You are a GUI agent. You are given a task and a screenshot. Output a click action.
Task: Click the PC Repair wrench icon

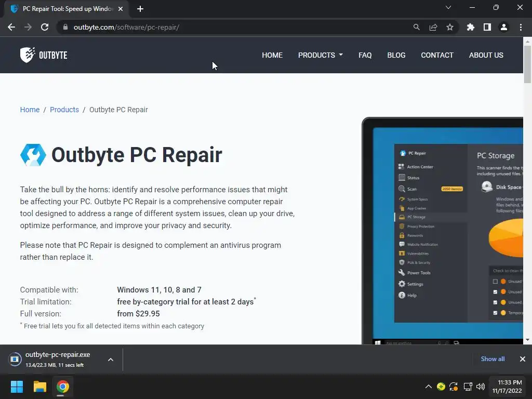33,155
